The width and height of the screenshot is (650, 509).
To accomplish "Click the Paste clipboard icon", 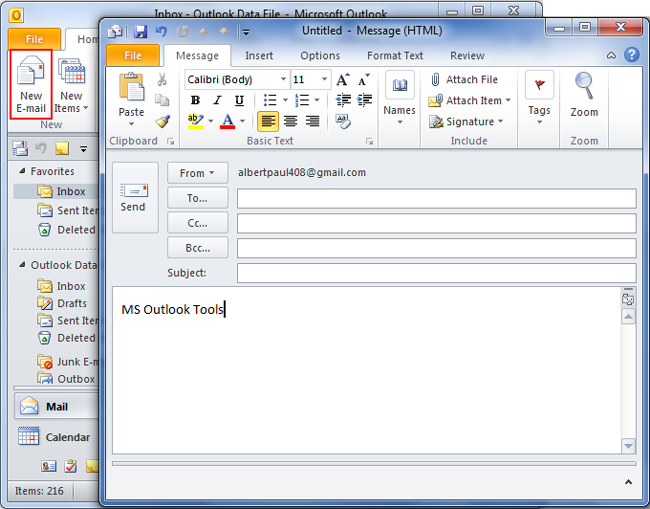I will (131, 87).
